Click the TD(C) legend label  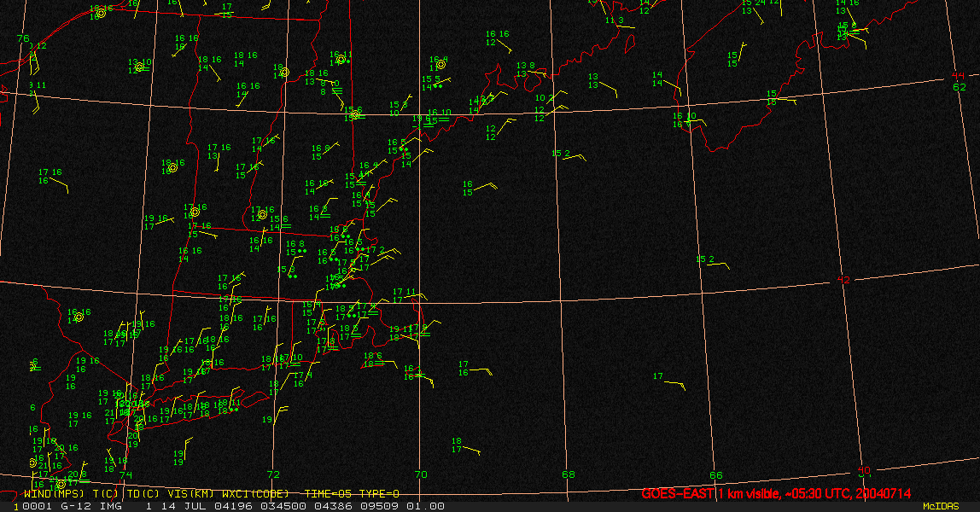click(142, 494)
